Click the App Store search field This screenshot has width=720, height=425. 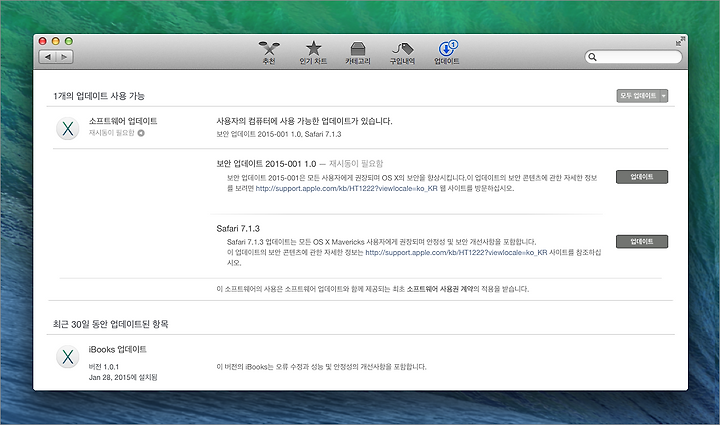point(633,57)
